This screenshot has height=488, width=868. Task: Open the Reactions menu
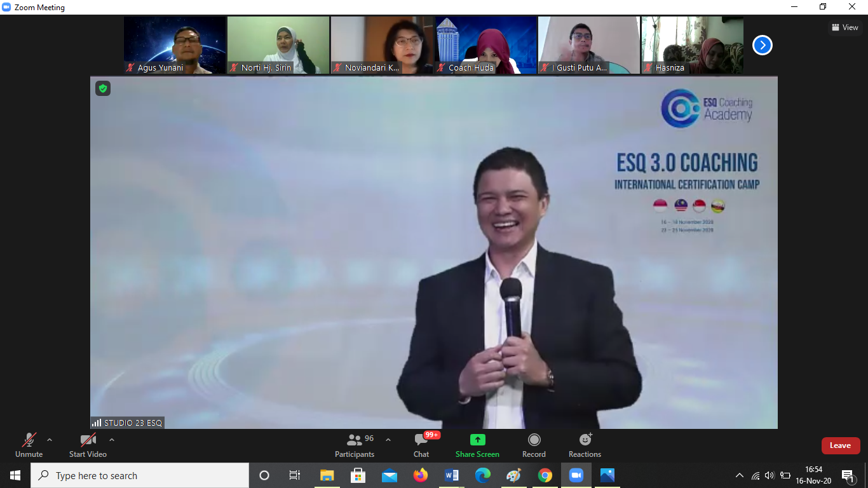[585, 445]
